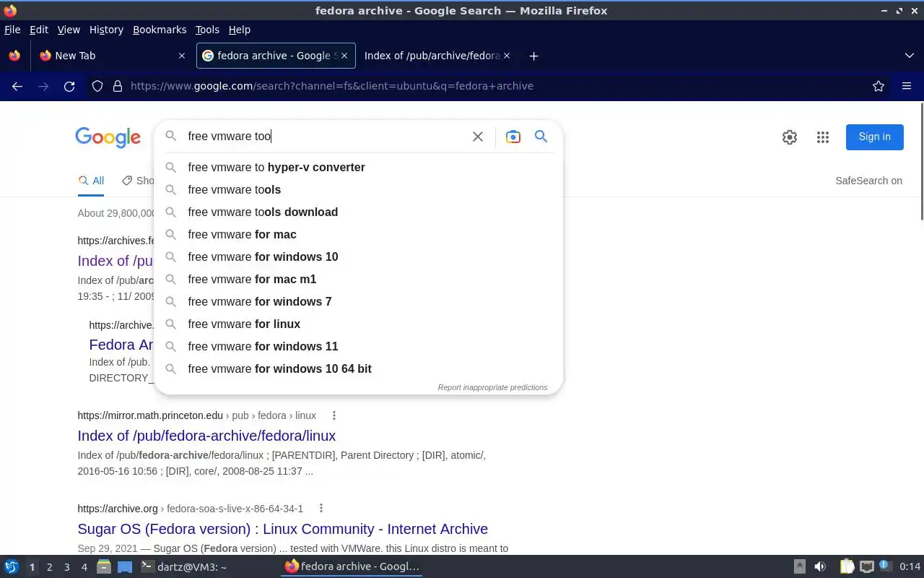The image size is (924, 578).
Task: Switch to workspace 4
Action: (84, 567)
